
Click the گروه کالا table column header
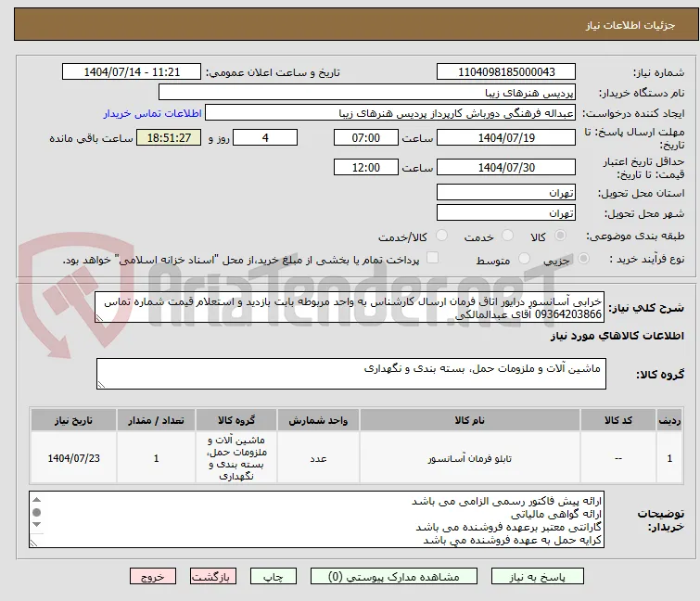pyautogui.click(x=236, y=420)
